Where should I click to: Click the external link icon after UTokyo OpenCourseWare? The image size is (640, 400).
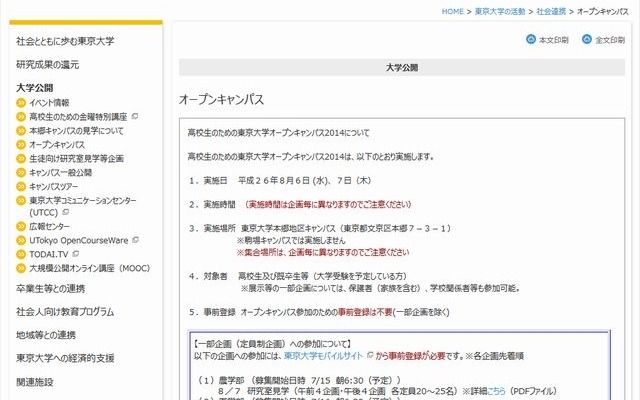[136, 240]
